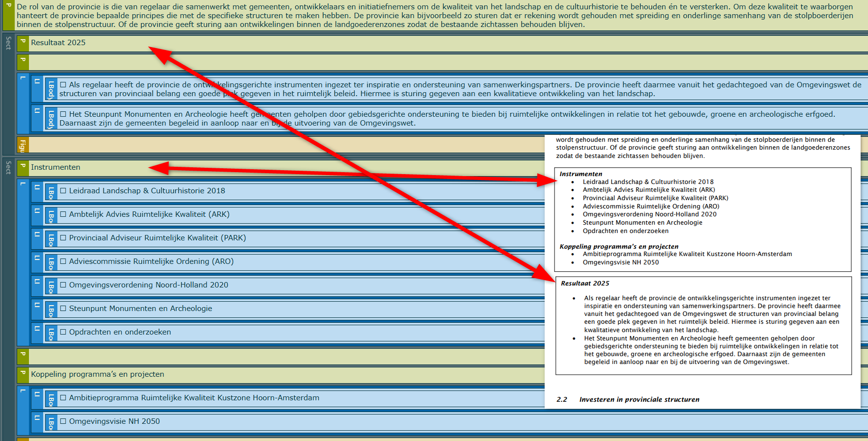
Task: Tick the box before Steunpunt Monumenten en Archeologie
Action: [63, 309]
